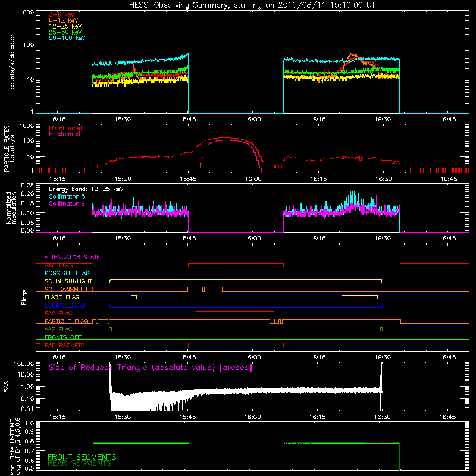
Task: Click the SAS vertical axis label
Action: click(x=7, y=386)
